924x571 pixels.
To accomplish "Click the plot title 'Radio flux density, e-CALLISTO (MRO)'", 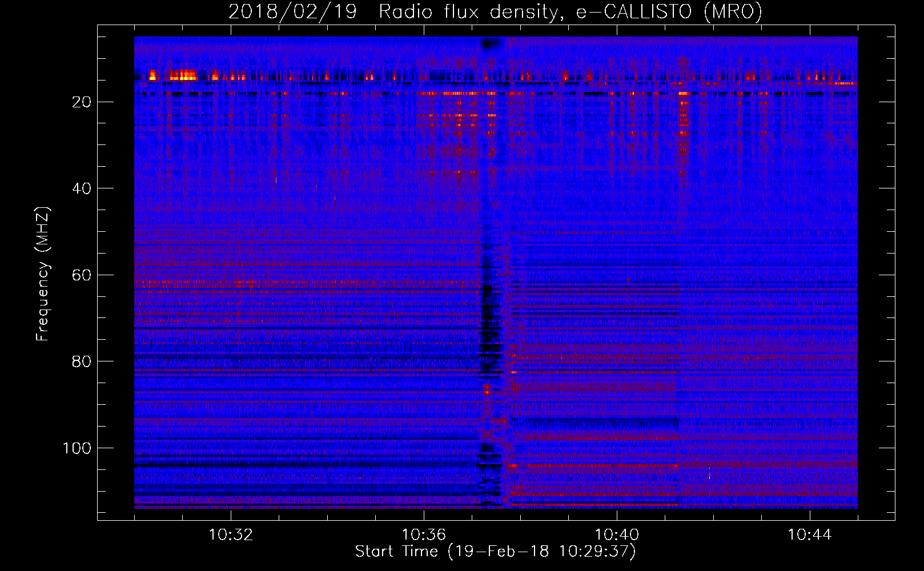I will 570,11.
